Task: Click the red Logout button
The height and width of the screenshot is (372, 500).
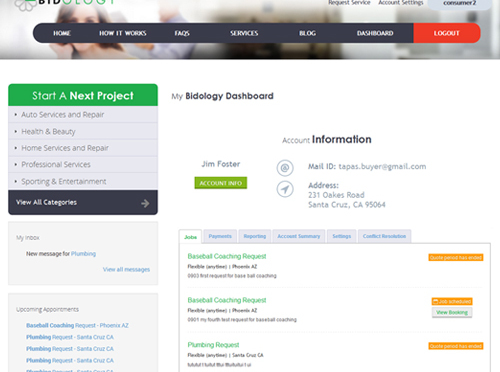Action: tap(447, 33)
